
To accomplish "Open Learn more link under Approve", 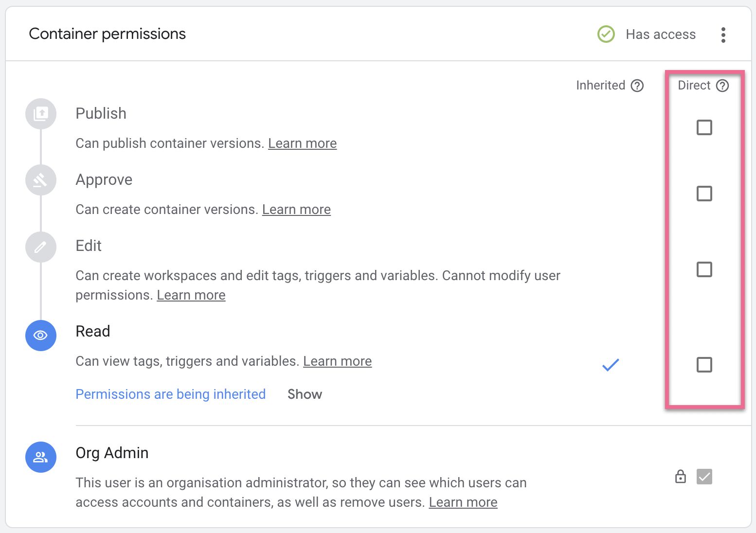I will [296, 210].
